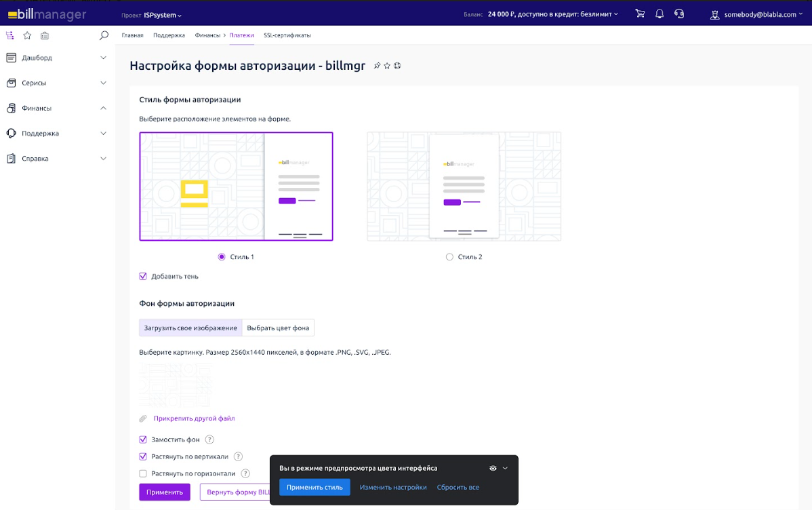
Task: Switch to Поддержка tab in top bar
Action: [x=169, y=35]
